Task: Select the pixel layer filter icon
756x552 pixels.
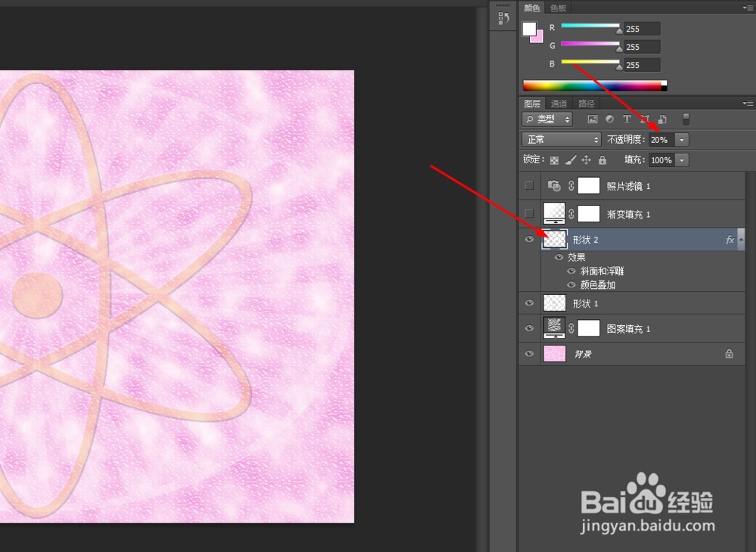Action: tap(593, 119)
